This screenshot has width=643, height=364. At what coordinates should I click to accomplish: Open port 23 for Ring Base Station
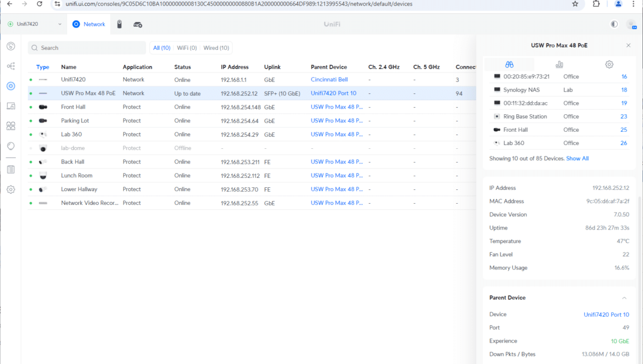pyautogui.click(x=624, y=117)
